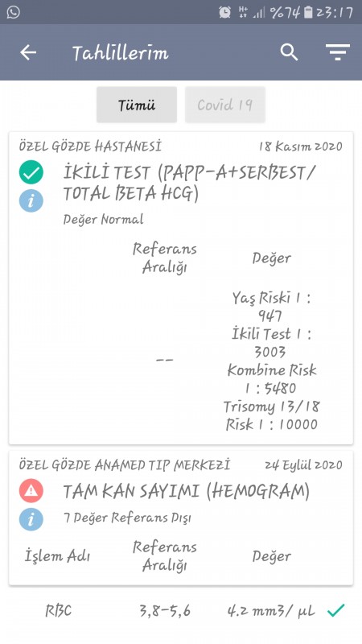Tap the back arrow in header

point(28,52)
